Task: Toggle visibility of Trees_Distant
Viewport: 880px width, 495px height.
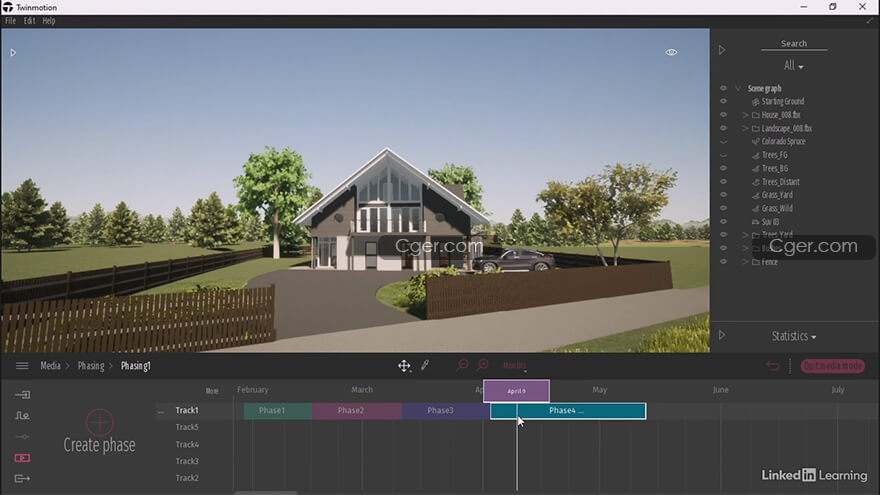Action: tap(723, 182)
